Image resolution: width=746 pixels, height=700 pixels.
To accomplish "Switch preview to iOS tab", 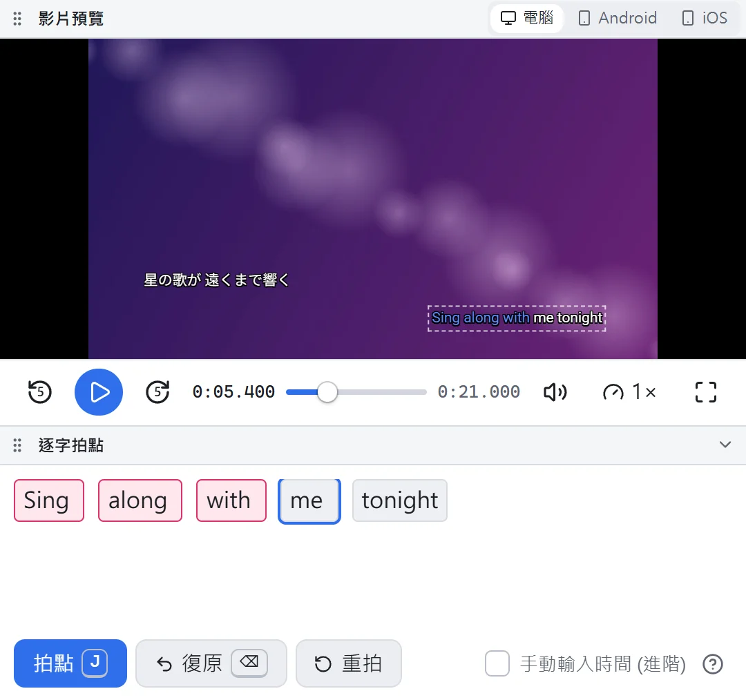I will (x=705, y=19).
